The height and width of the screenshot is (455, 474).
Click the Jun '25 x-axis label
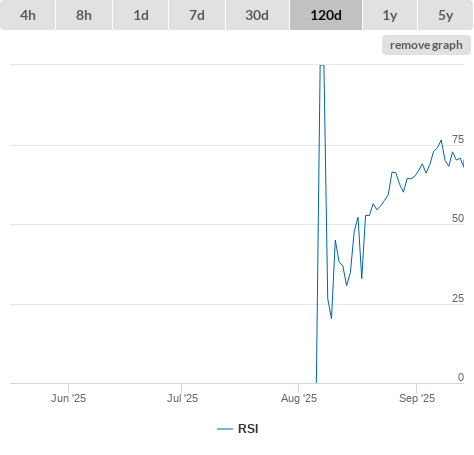[68, 398]
